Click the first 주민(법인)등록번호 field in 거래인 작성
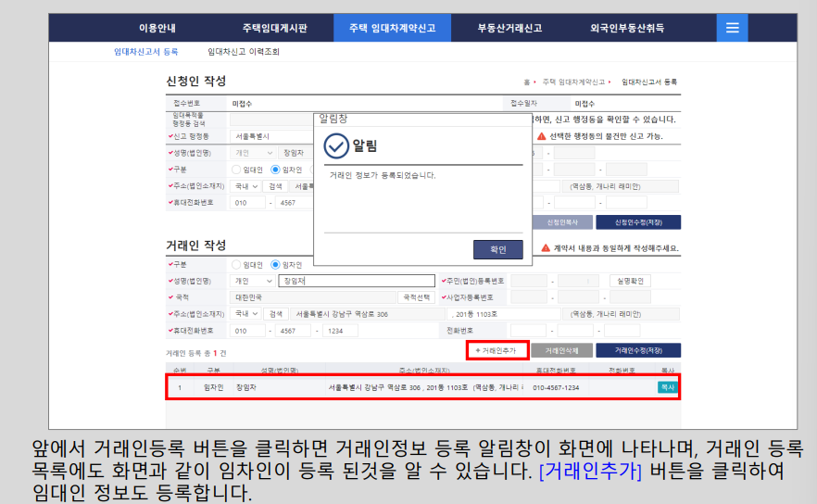Screen dimensions: 817x504 (x=529, y=281)
